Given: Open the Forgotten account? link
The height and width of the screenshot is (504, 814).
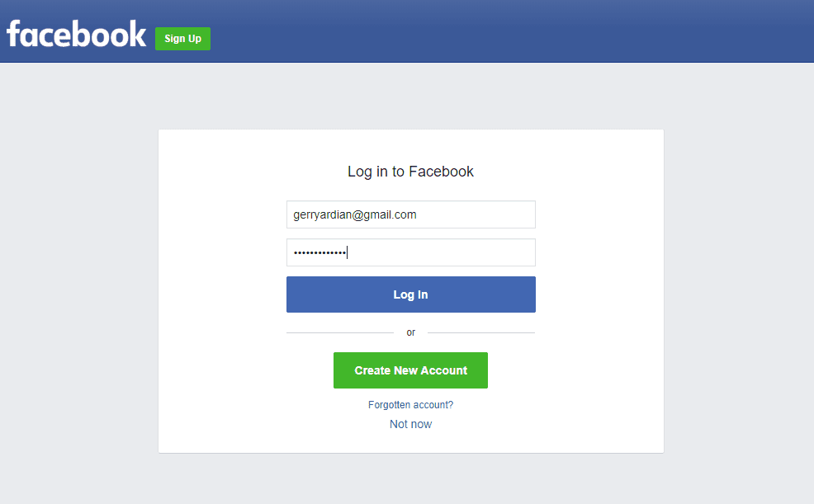Looking at the screenshot, I should point(410,405).
